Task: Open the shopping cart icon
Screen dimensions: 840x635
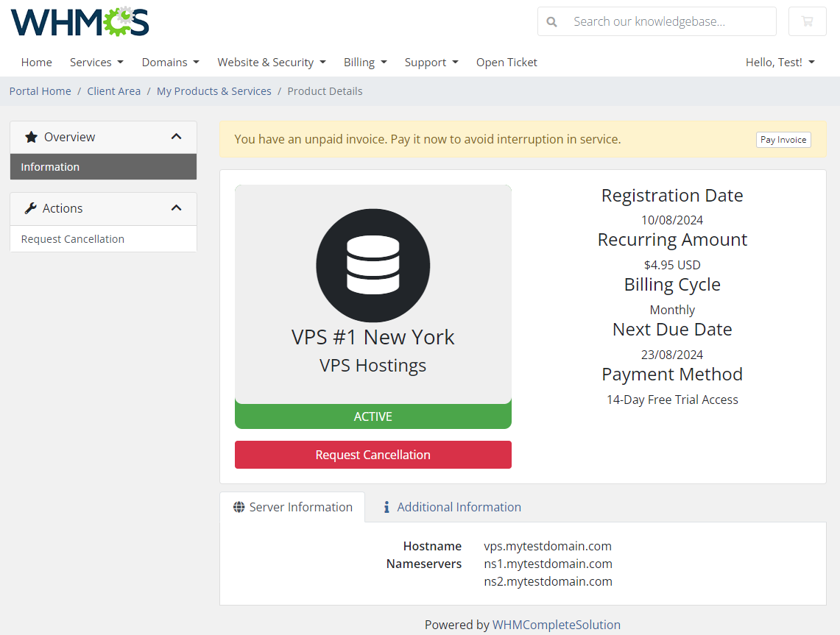Action: click(x=807, y=21)
